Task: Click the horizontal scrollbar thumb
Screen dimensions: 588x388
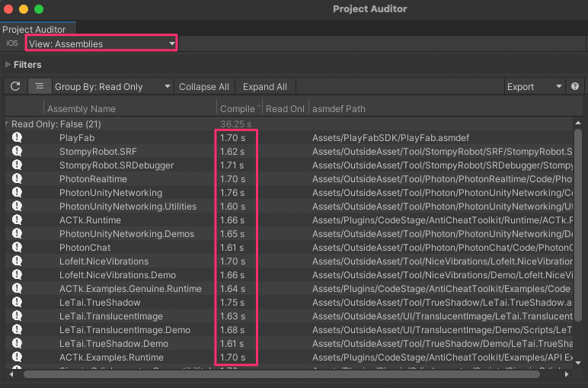Action: [x=282, y=374]
